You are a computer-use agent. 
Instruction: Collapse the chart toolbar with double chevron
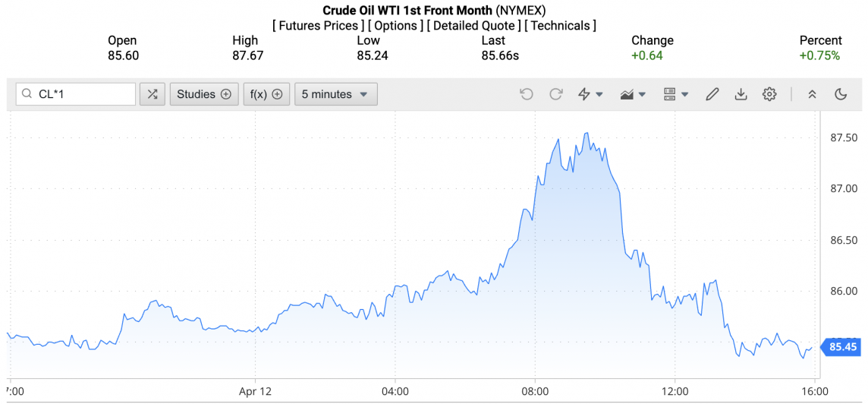(x=812, y=94)
